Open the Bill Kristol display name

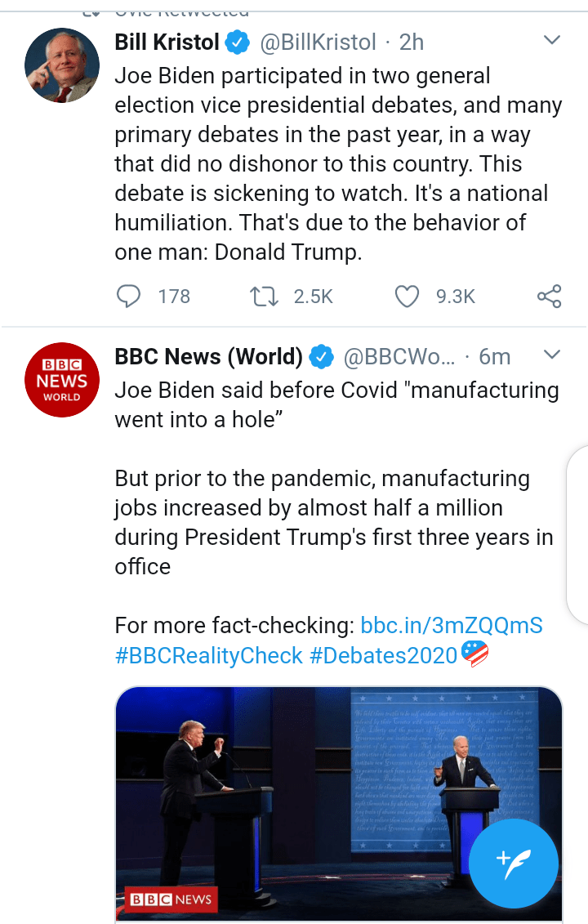pyautogui.click(x=167, y=42)
